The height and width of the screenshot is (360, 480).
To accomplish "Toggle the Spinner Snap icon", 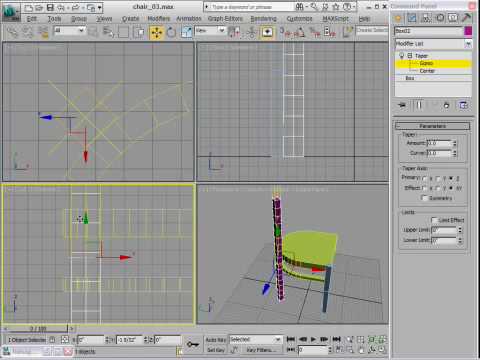I will 329,32.
